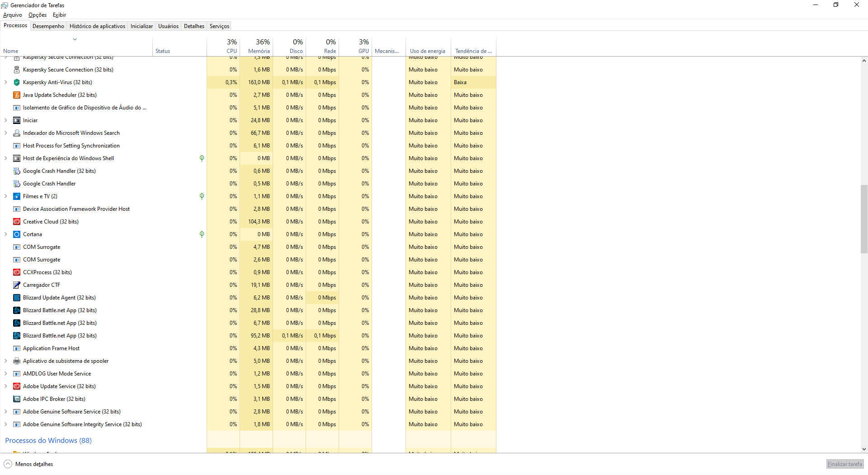Sort by the Disco column header

289,47
